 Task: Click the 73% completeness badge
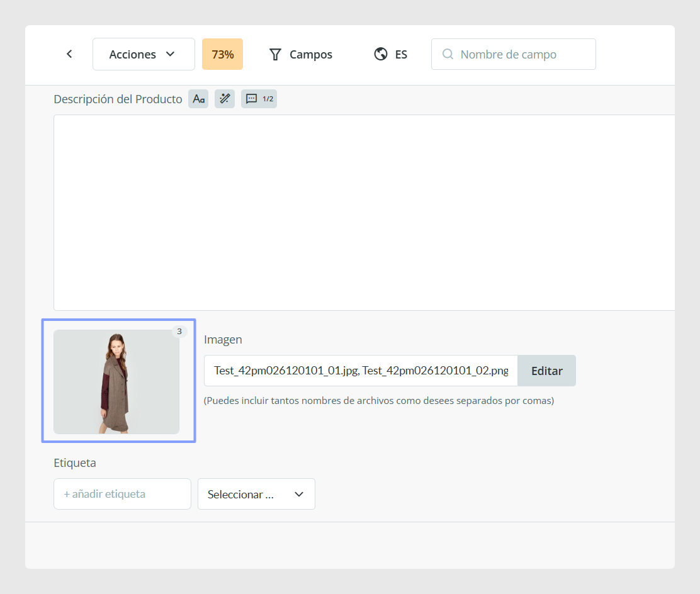click(x=222, y=54)
